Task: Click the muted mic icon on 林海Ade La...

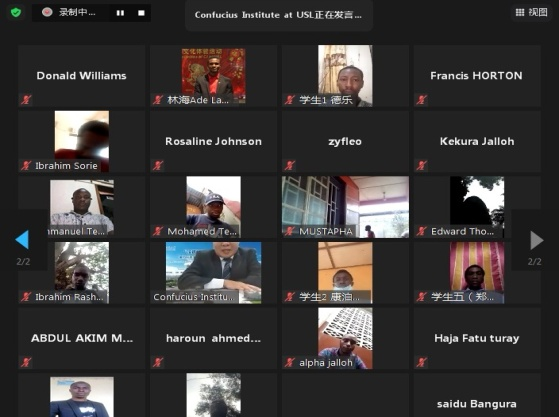Action: [158, 99]
